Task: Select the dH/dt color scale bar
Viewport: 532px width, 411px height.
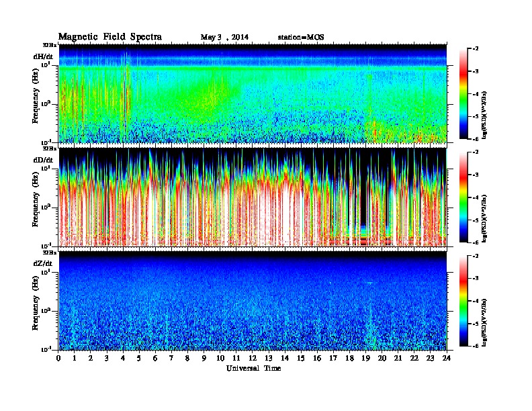Action: (463, 94)
